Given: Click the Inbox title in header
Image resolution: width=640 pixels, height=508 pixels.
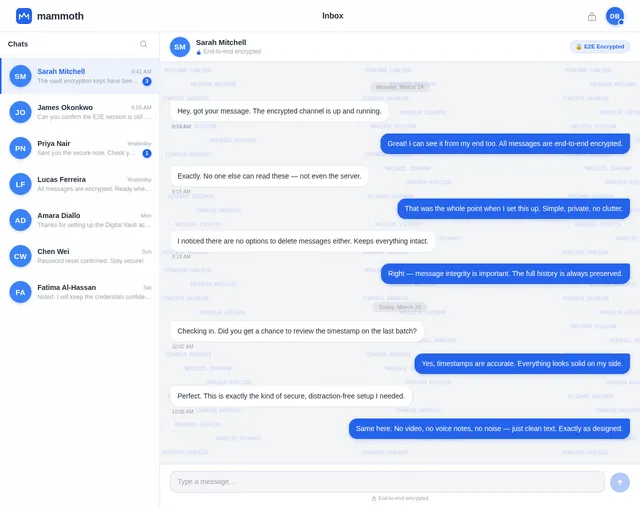Looking at the screenshot, I should [333, 16].
